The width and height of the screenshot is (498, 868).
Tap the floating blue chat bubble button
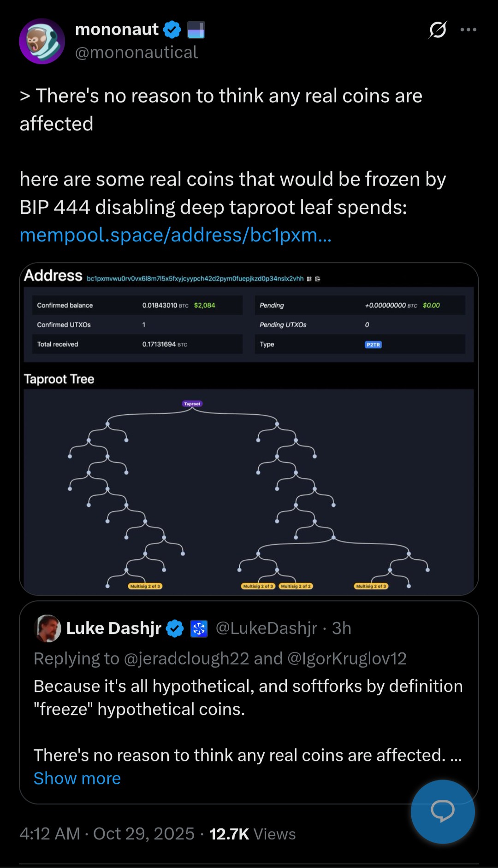(442, 811)
